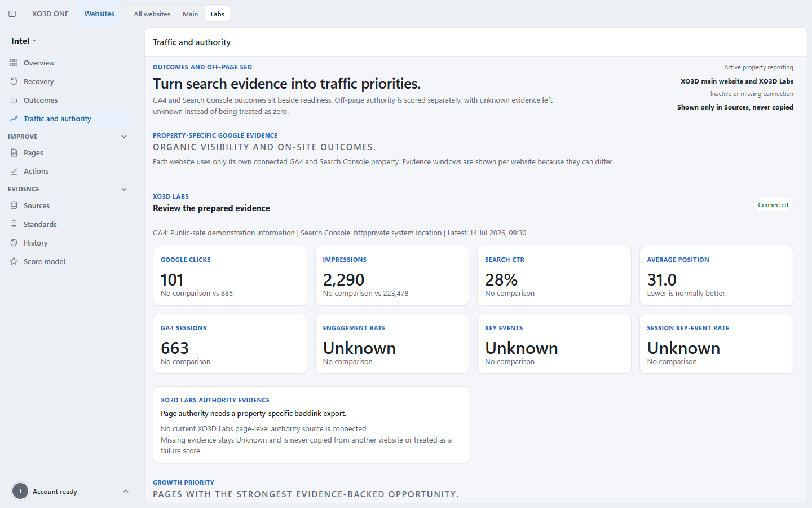Click the Impressions 2,290 card
812x508 pixels.
point(392,275)
